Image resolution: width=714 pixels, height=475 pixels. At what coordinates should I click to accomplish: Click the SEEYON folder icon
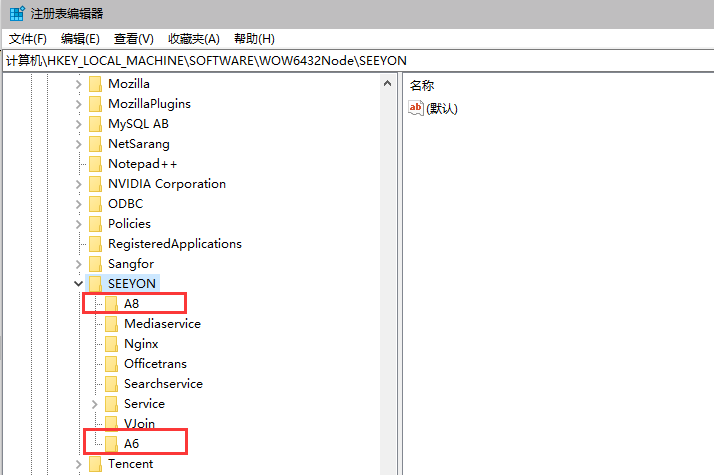[x=96, y=284]
